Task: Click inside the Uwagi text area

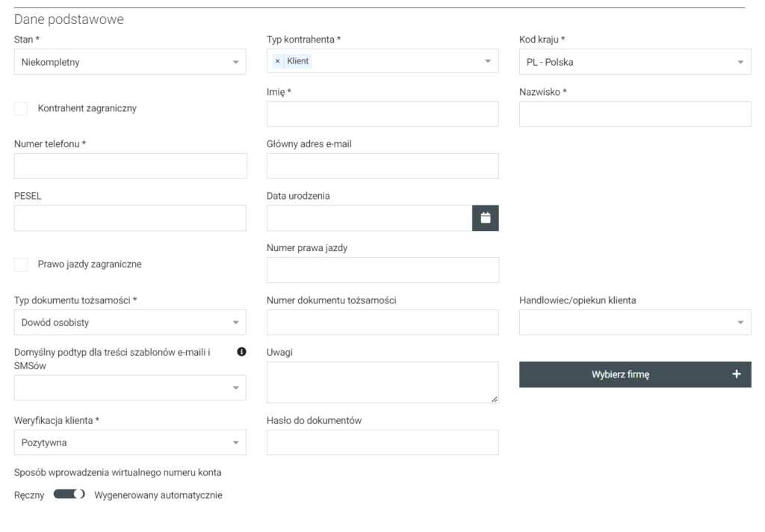Action: click(382, 383)
